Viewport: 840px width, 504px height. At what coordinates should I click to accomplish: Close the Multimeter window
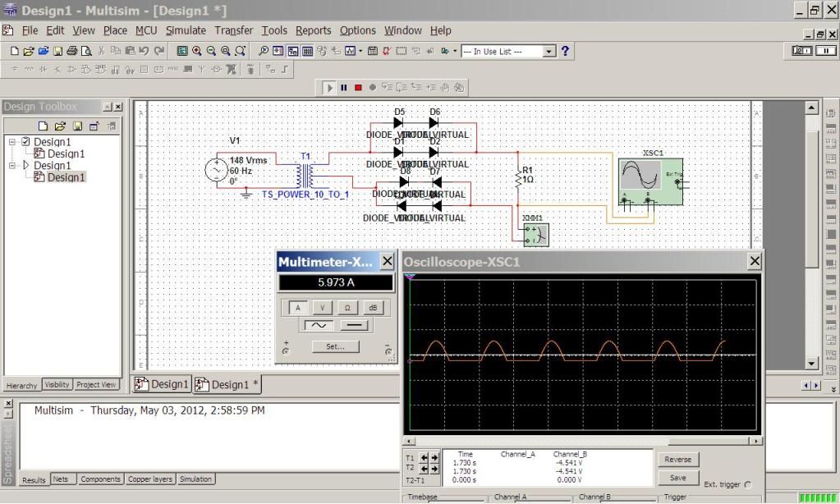point(387,261)
